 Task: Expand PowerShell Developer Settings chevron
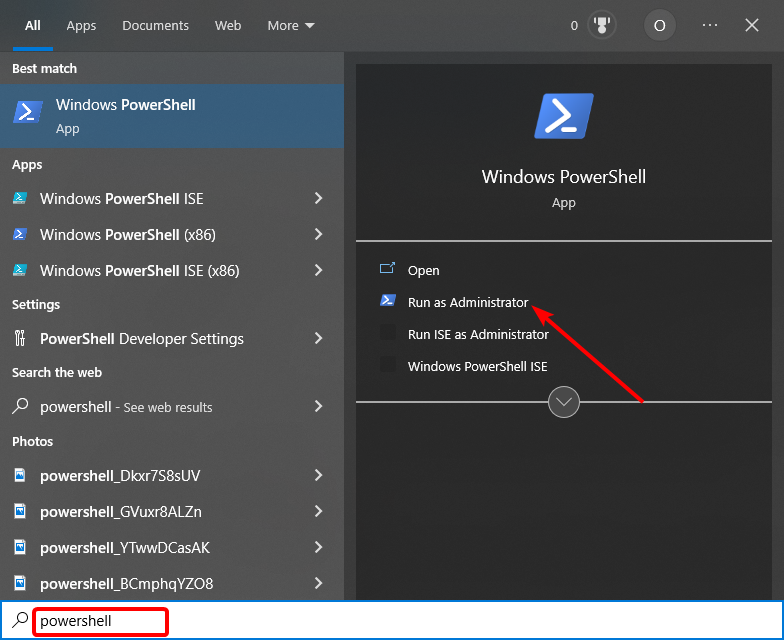(318, 338)
